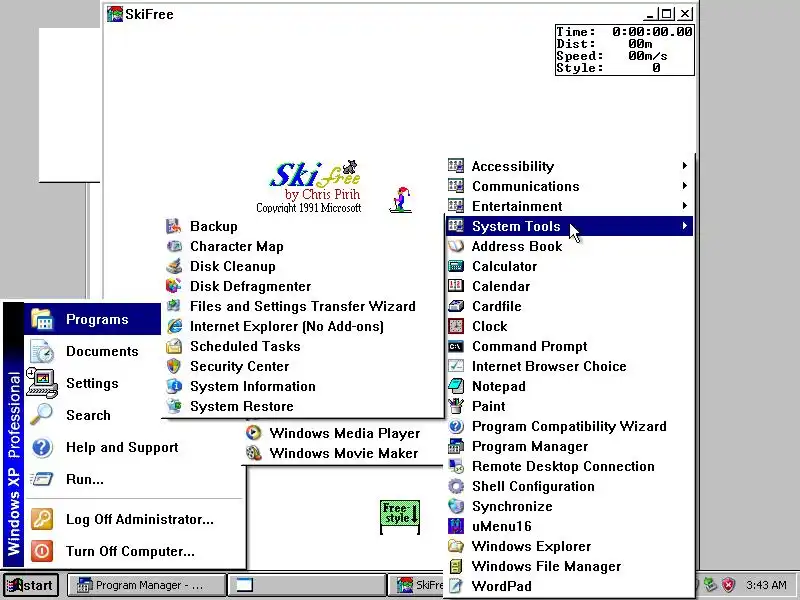Click the SkiFree stats box
The width and height of the screenshot is (800, 600).
pos(624,49)
